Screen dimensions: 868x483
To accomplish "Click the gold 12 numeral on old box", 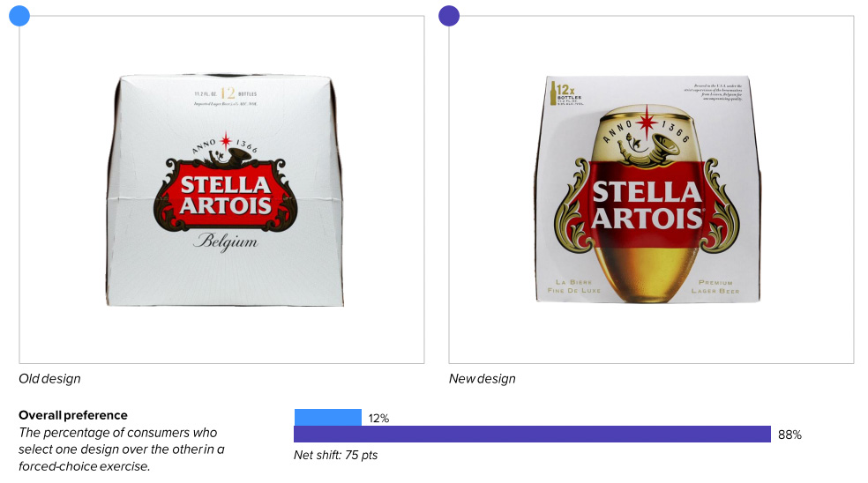I will click(228, 93).
